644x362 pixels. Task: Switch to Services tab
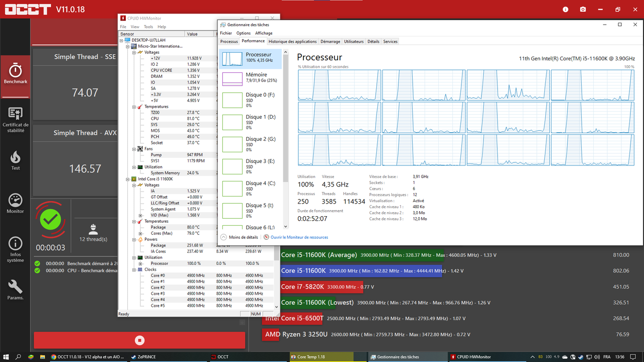pos(390,41)
